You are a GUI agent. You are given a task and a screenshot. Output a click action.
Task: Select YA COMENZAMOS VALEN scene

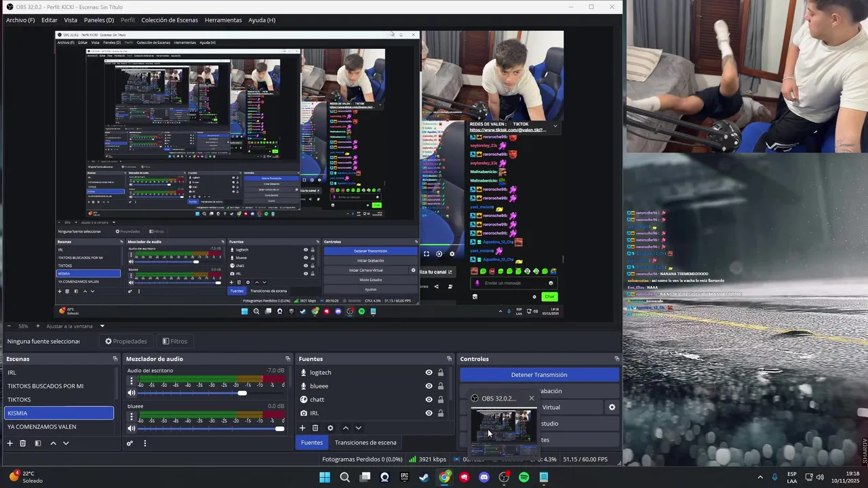click(59, 426)
